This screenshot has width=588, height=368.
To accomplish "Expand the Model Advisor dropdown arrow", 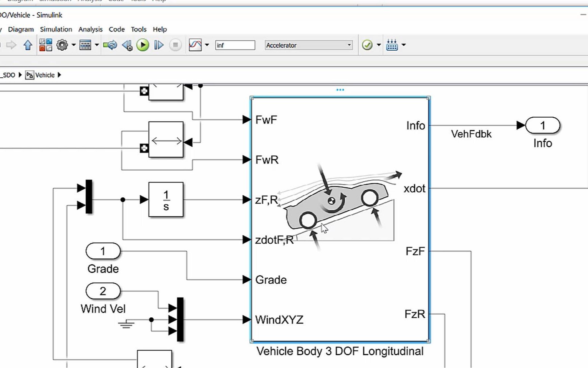I will tap(379, 45).
